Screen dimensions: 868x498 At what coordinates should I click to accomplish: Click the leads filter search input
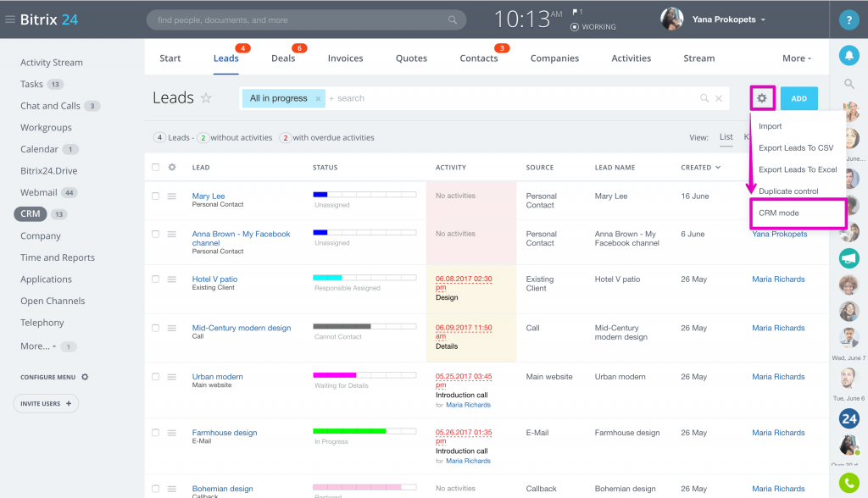click(512, 98)
